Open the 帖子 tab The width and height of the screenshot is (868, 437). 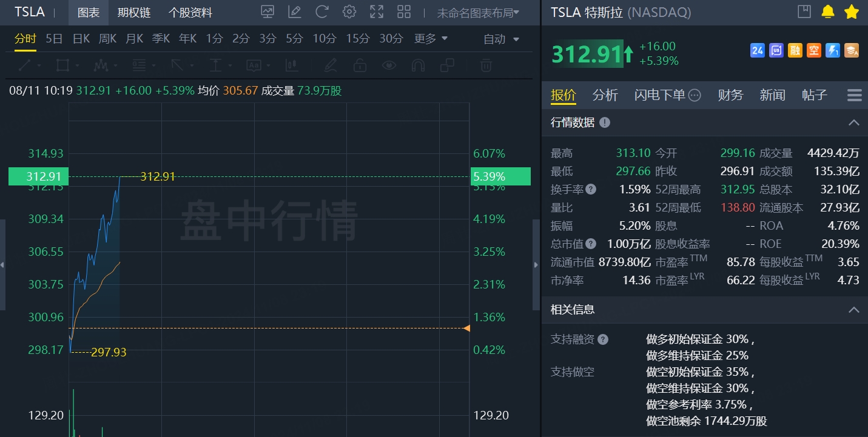pos(814,95)
